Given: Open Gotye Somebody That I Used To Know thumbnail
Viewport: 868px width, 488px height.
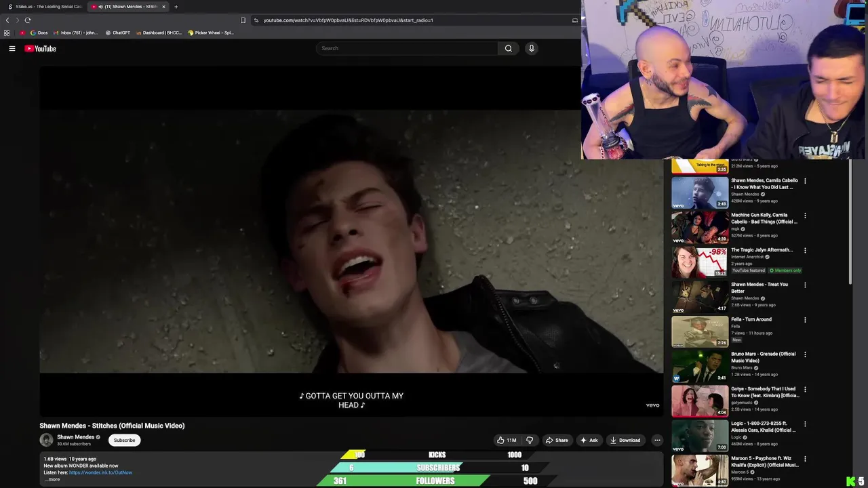Looking at the screenshot, I should (700, 401).
